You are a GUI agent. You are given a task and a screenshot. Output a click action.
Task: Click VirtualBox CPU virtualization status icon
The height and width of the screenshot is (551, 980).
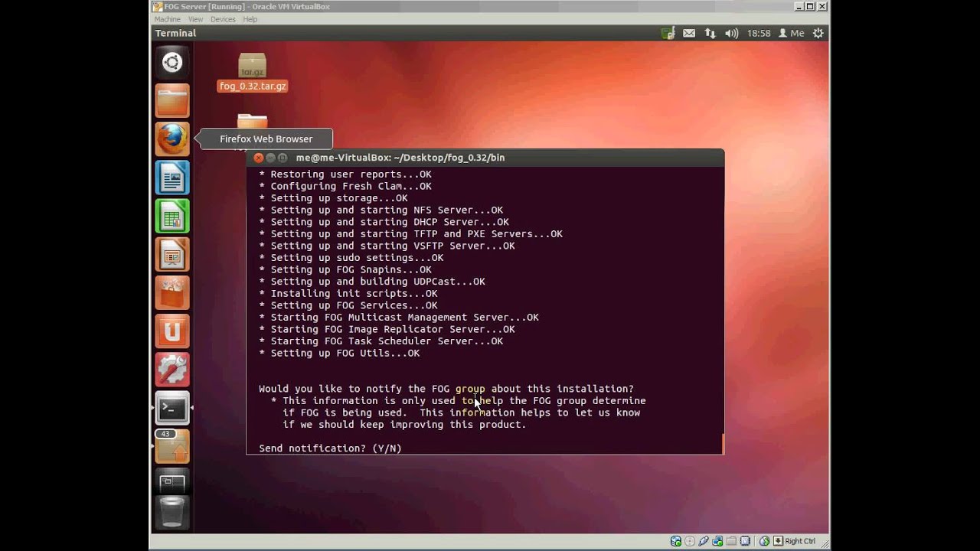click(745, 541)
